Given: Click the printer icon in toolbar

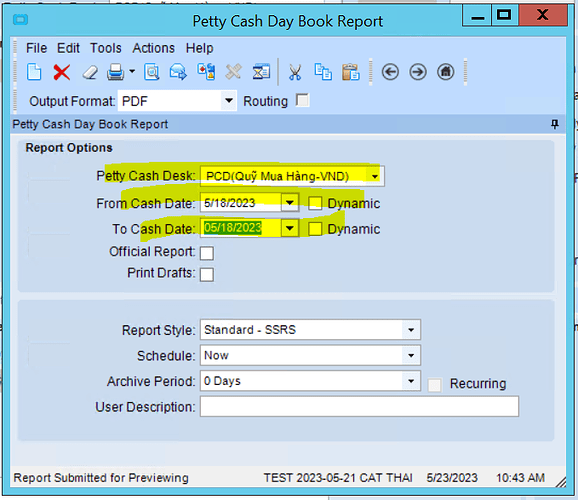Looking at the screenshot, I should coord(115,72).
